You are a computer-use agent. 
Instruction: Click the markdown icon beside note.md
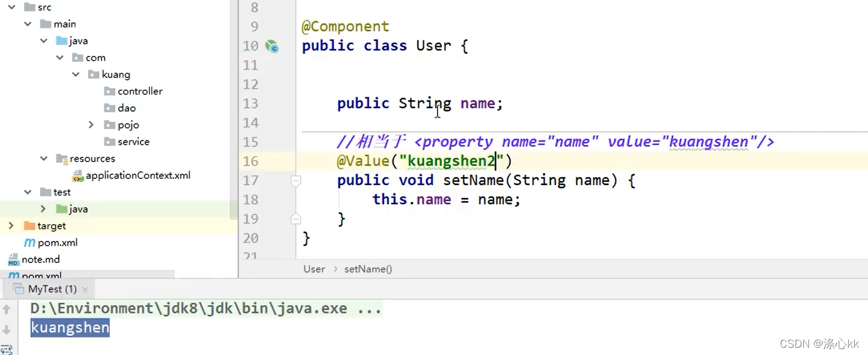pos(13,260)
